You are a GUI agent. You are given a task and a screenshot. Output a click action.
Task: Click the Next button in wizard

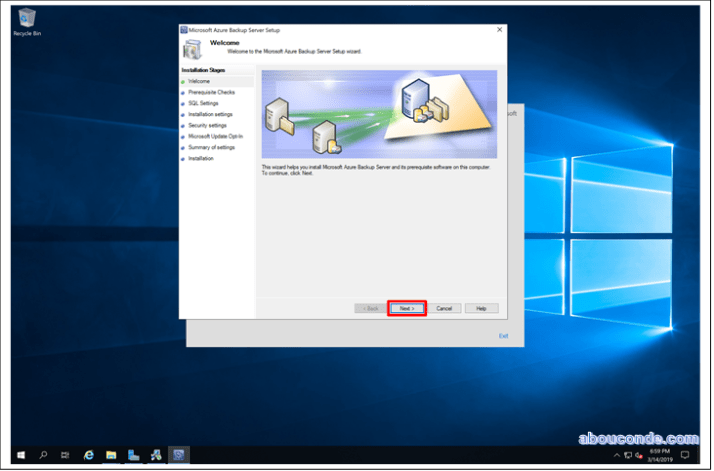(406, 308)
